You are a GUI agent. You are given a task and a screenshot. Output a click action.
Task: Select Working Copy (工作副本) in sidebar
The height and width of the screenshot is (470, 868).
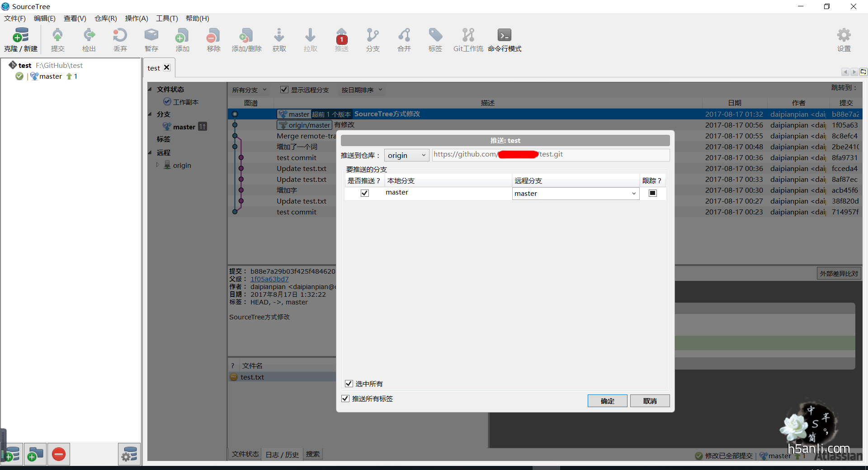pyautogui.click(x=185, y=102)
